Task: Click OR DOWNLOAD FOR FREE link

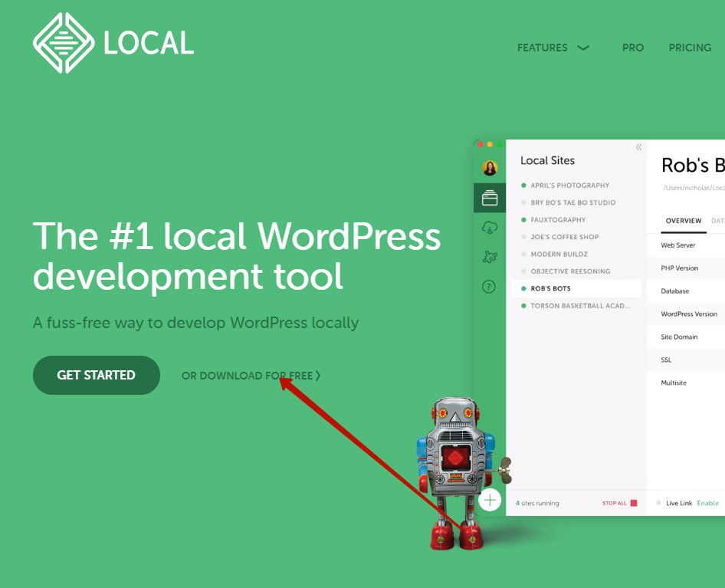Action: pyautogui.click(x=251, y=376)
